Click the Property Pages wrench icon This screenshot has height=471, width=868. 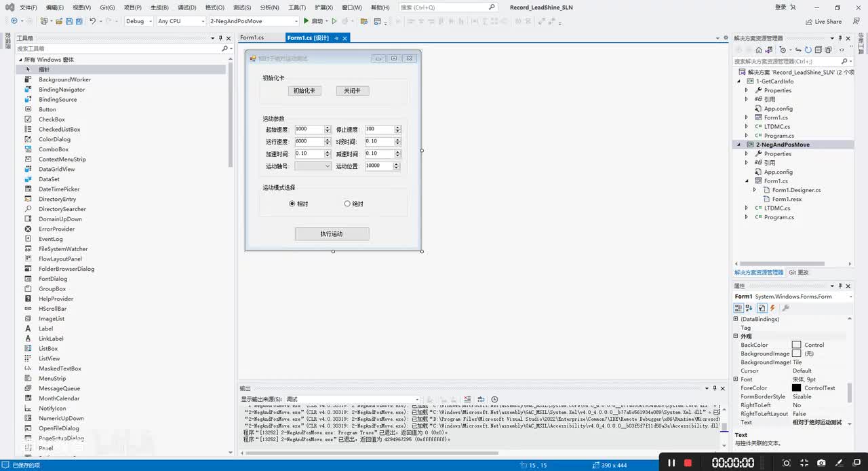coord(785,307)
